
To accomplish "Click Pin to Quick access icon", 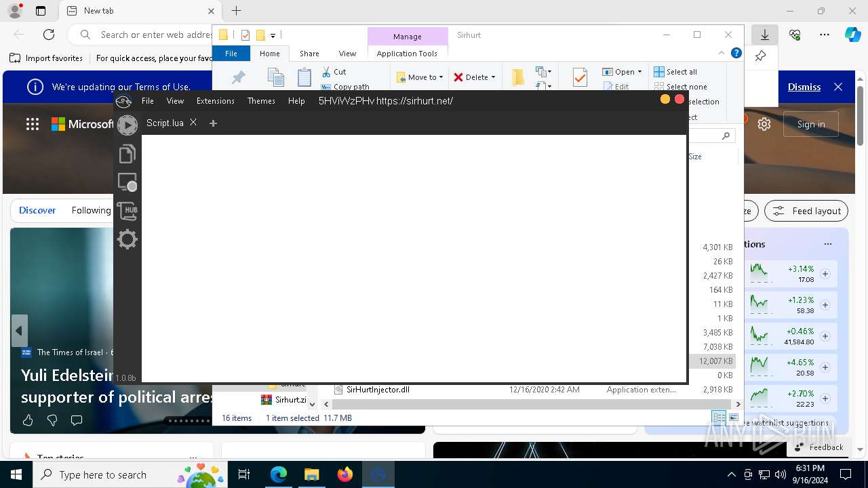I will pos(238,77).
